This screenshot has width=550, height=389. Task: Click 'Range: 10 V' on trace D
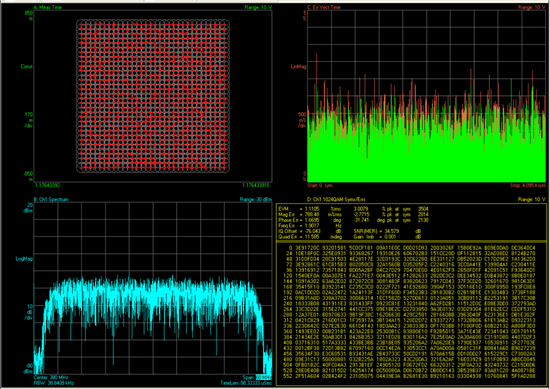click(532, 199)
